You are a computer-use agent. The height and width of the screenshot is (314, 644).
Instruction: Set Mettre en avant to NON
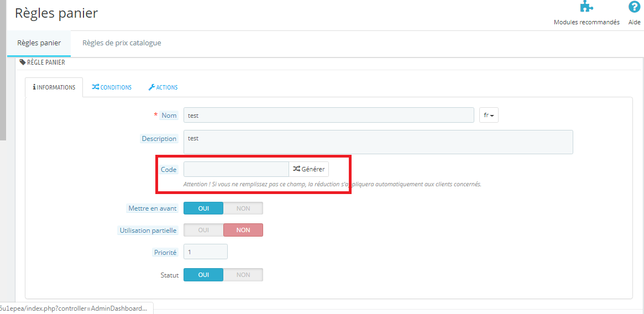pyautogui.click(x=243, y=208)
